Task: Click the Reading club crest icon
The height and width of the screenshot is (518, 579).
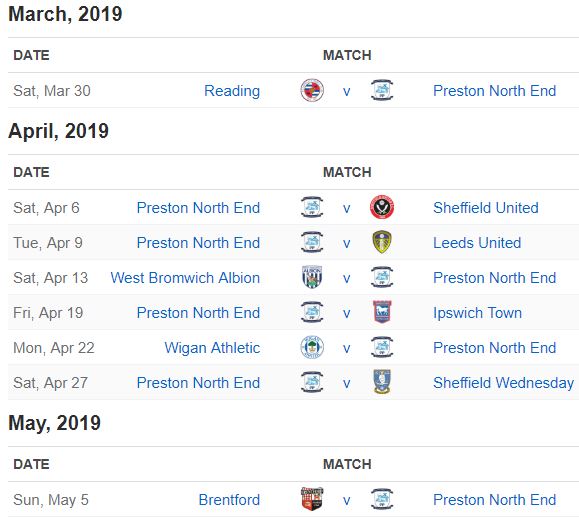Action: coord(312,90)
